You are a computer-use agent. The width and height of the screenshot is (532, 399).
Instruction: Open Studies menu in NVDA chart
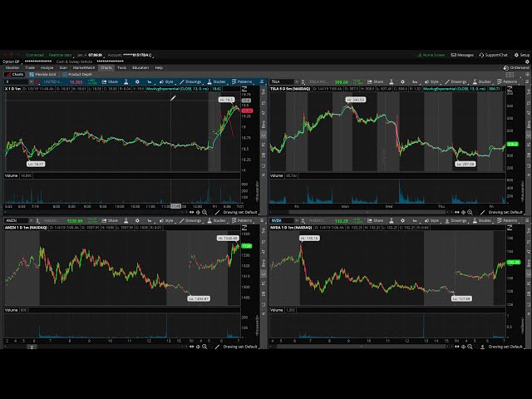pos(482,220)
